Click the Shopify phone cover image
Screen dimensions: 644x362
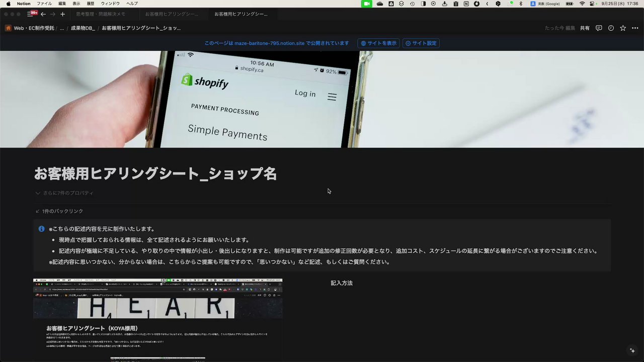[x=322, y=99]
